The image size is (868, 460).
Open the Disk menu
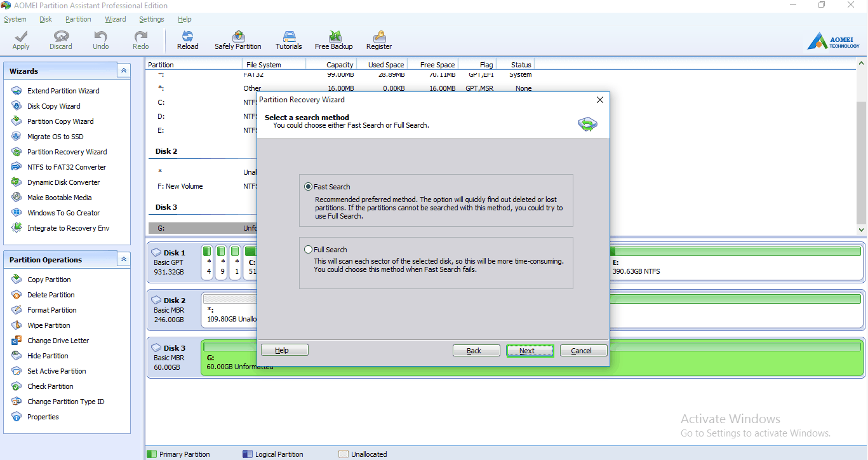click(x=46, y=19)
